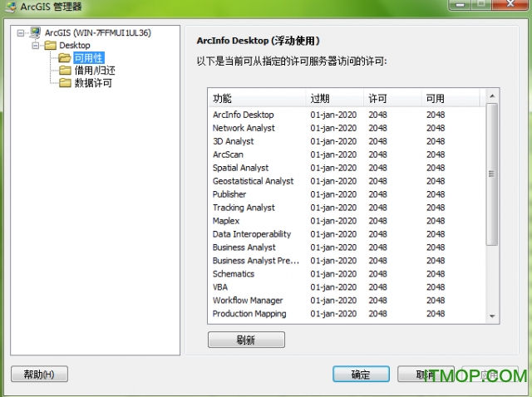Sort by the 许可 column header
This screenshot has height=397, width=532.
pos(392,99)
